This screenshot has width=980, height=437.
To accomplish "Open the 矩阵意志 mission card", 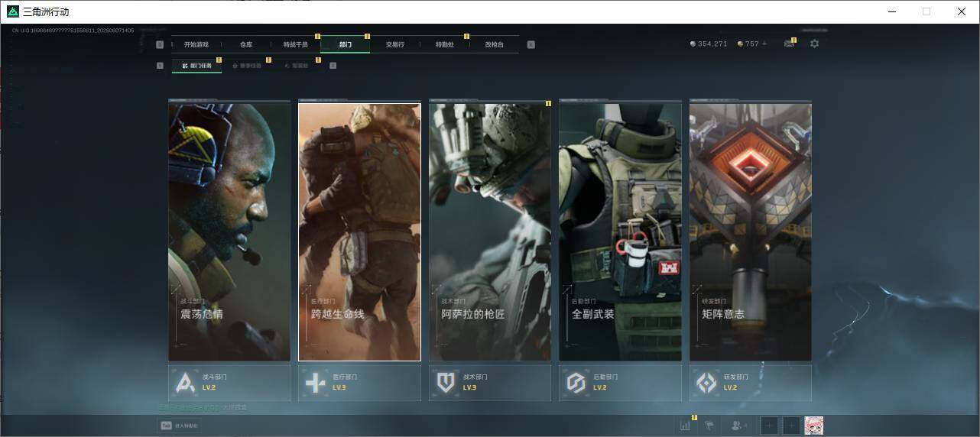I will 751,231.
